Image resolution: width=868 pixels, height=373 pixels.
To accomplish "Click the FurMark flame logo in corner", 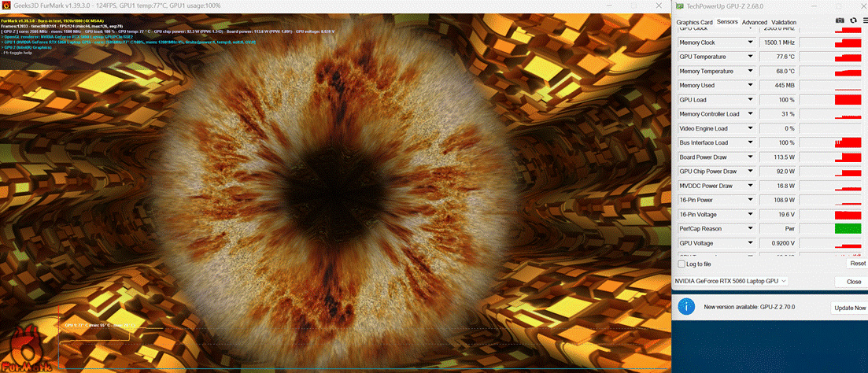I will tap(26, 349).
